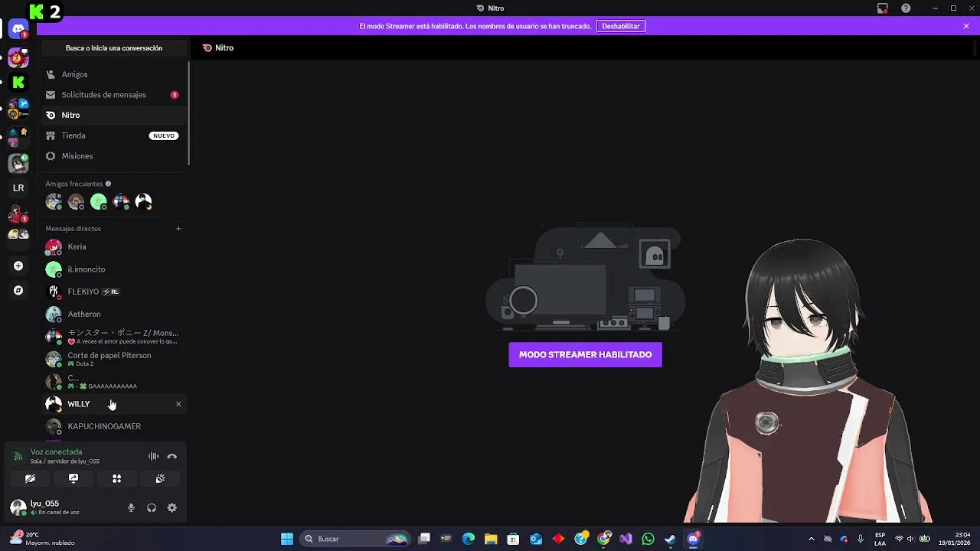Share your screen in voice panel

73,478
